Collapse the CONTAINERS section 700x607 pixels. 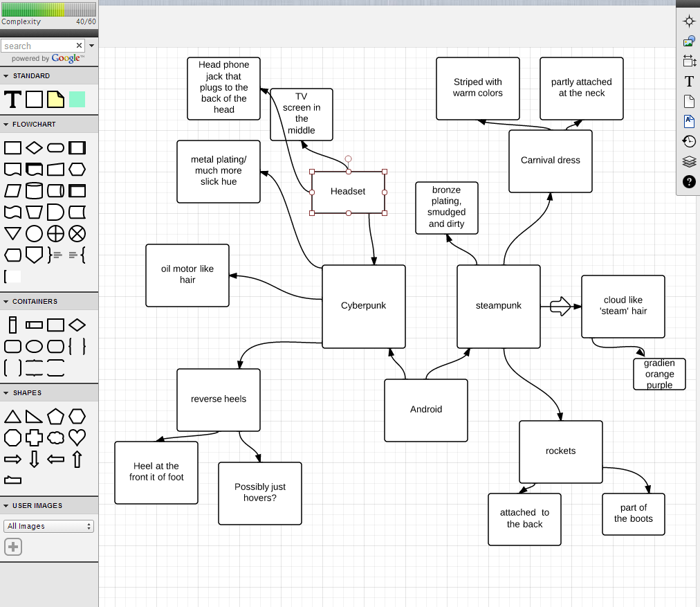[7, 301]
